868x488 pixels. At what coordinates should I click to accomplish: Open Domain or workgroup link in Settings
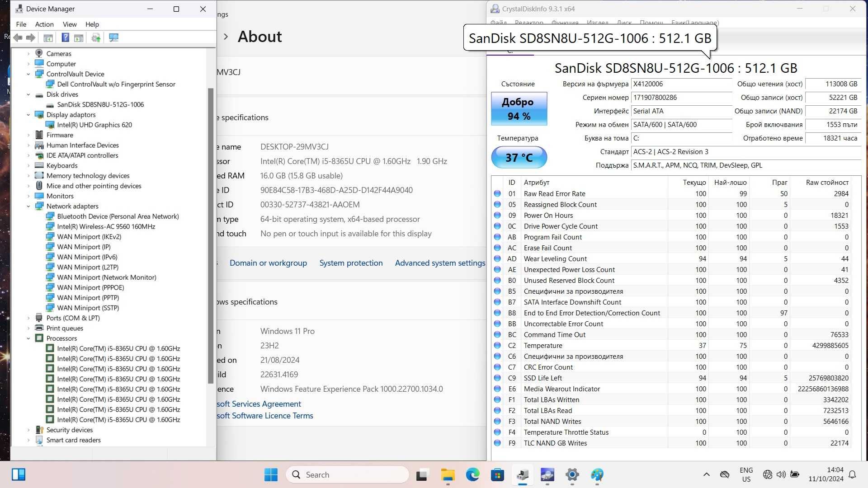coord(268,263)
